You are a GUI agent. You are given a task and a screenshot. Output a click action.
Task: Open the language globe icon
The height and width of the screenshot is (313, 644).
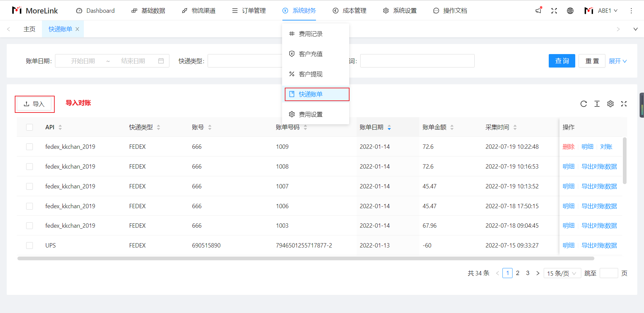(x=570, y=11)
